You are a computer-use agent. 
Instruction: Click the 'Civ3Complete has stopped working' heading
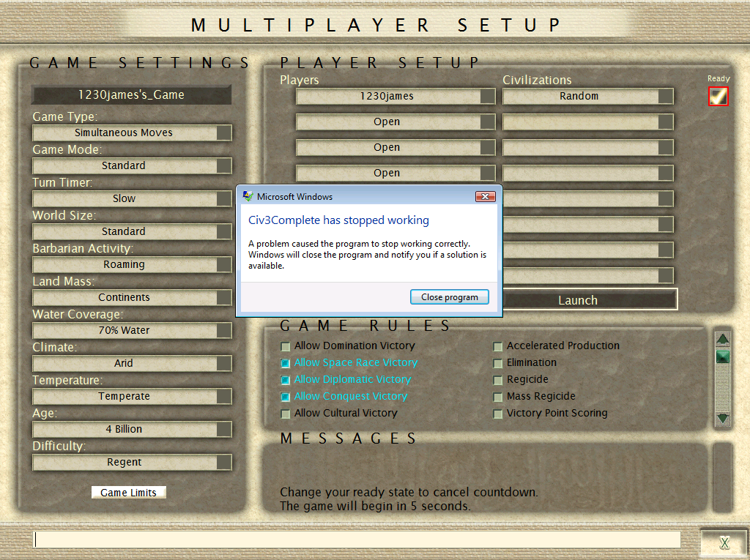coord(338,220)
